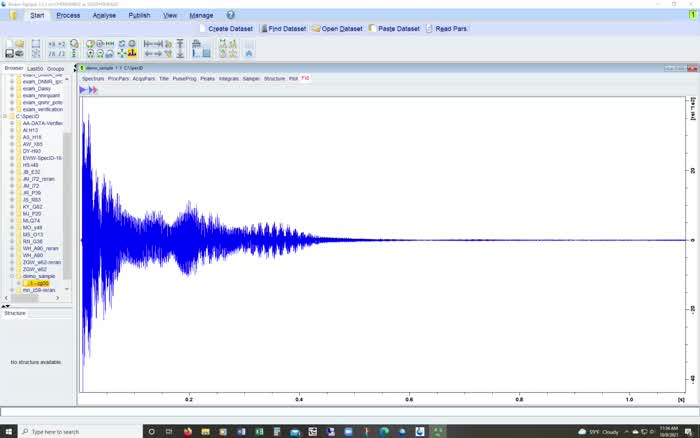Click the help question mark icon
Viewport: 700px width, 438px height.
[230, 15]
